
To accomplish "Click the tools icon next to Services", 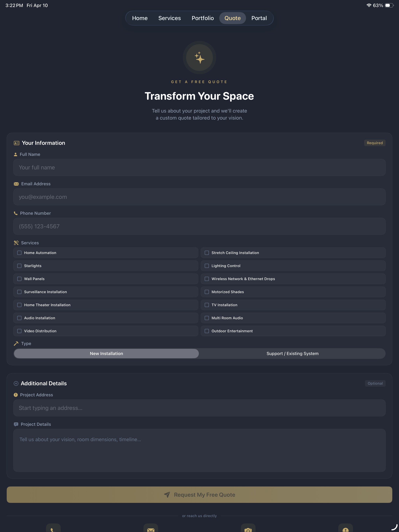I will [16, 243].
